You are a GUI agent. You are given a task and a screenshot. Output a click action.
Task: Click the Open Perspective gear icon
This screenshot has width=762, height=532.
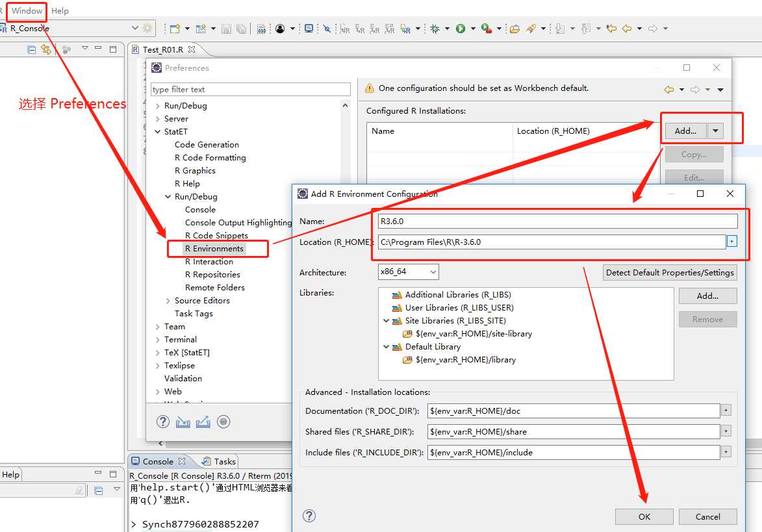coord(147,28)
